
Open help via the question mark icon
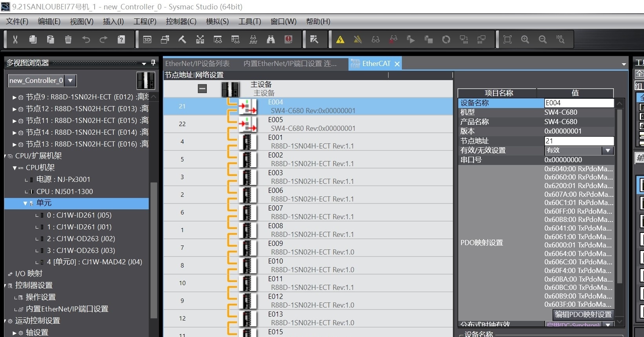121,39
